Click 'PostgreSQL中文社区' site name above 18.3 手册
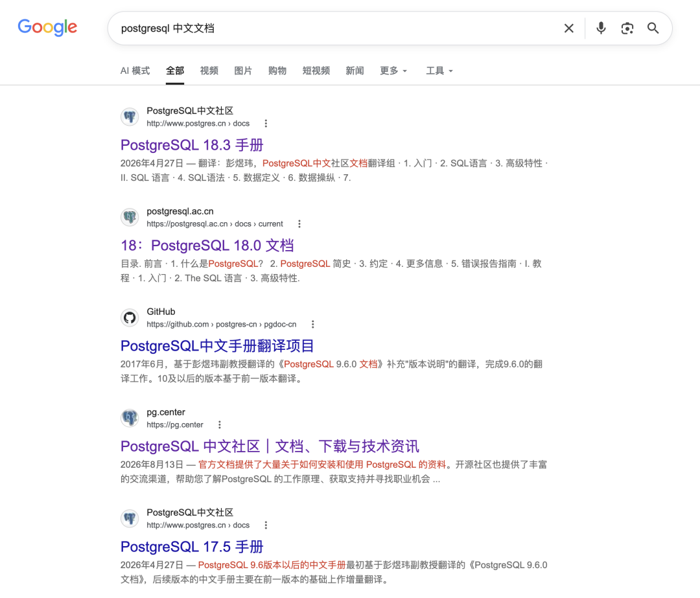 190,111
